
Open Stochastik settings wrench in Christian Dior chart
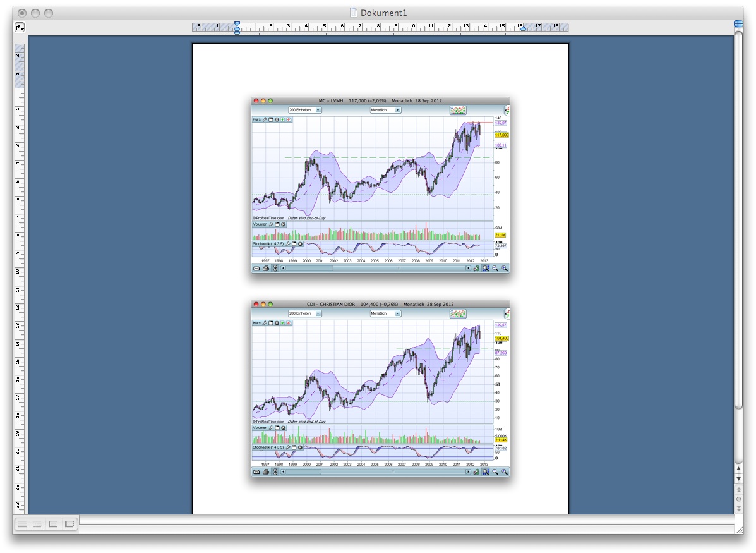[288, 448]
